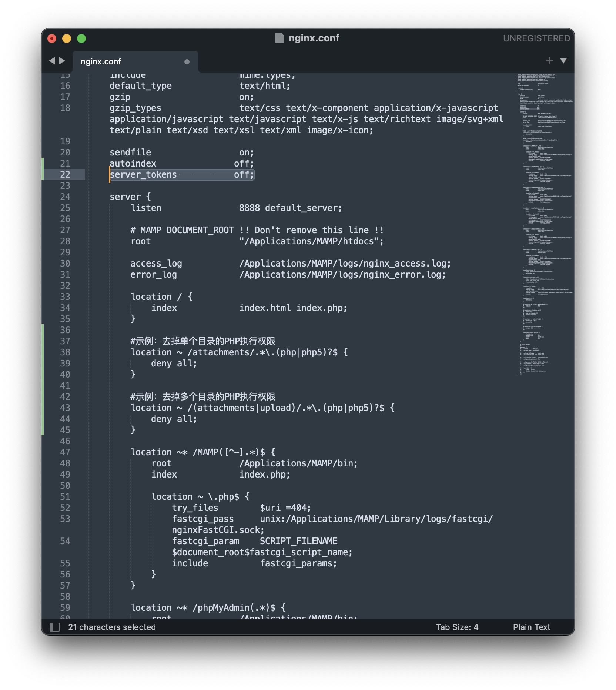Open the tab overflow dropdown arrow
Screen dimensions: 616x690
pos(564,61)
